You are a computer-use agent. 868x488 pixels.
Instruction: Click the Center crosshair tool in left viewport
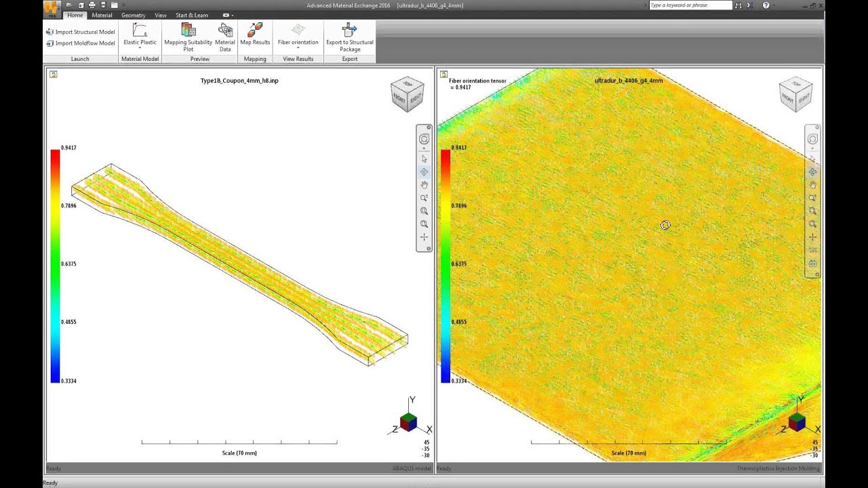coord(424,237)
